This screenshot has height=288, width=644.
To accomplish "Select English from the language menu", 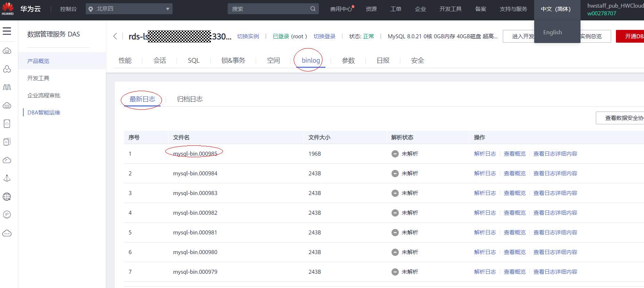I will (552, 32).
